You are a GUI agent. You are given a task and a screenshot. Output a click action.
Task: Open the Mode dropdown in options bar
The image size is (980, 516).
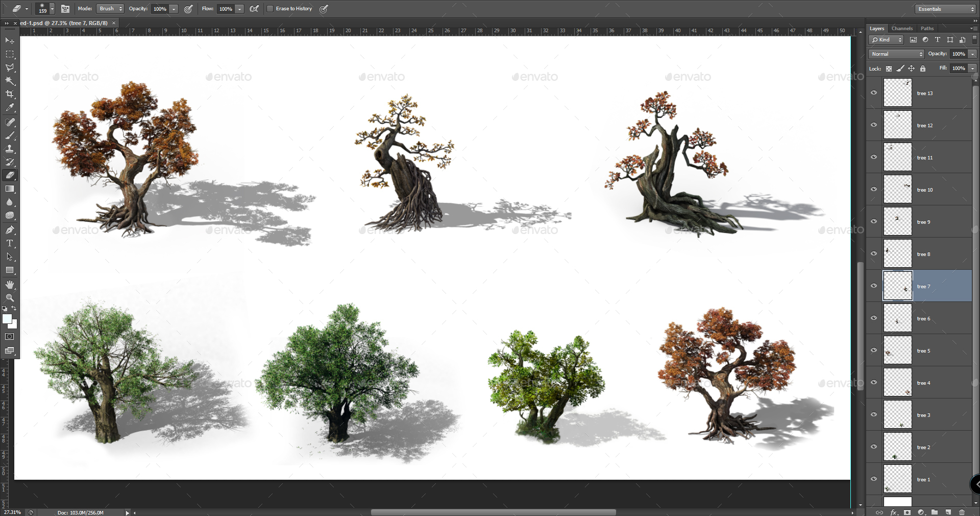point(110,8)
